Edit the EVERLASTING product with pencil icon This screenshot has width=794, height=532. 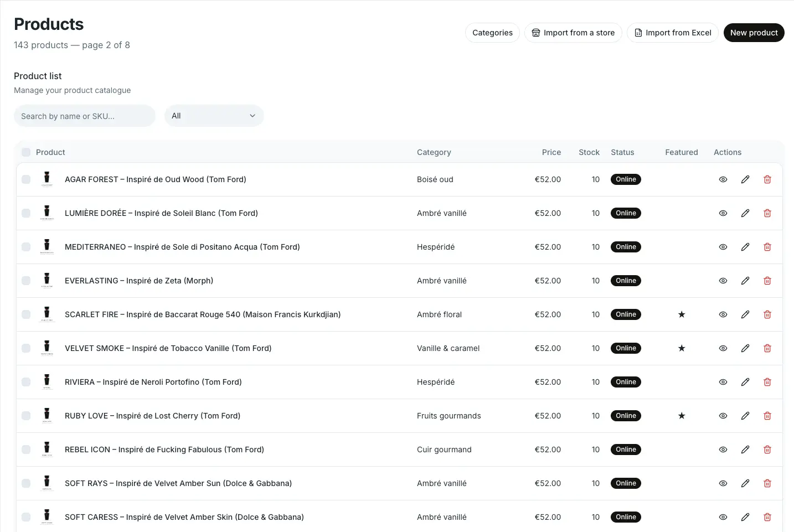(x=745, y=281)
